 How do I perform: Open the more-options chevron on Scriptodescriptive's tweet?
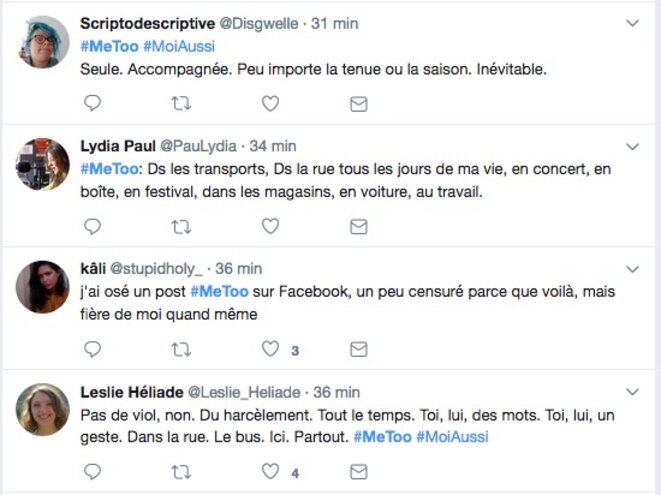(x=632, y=22)
